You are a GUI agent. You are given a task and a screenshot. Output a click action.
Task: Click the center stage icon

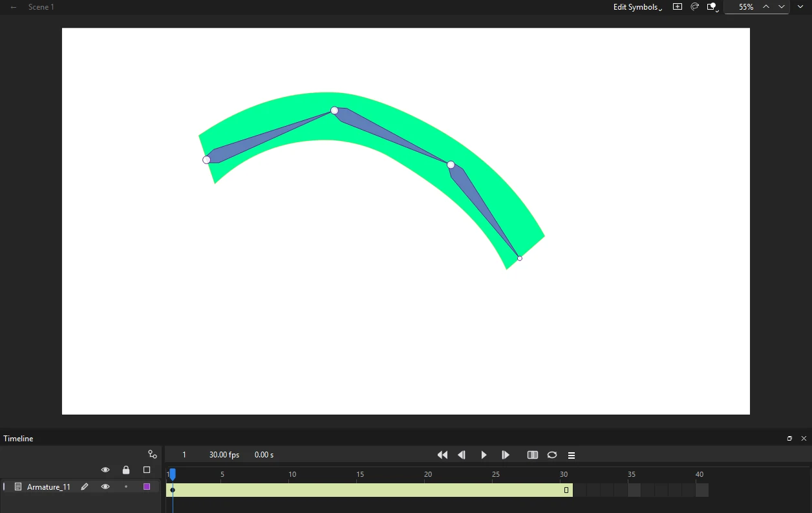tap(677, 6)
